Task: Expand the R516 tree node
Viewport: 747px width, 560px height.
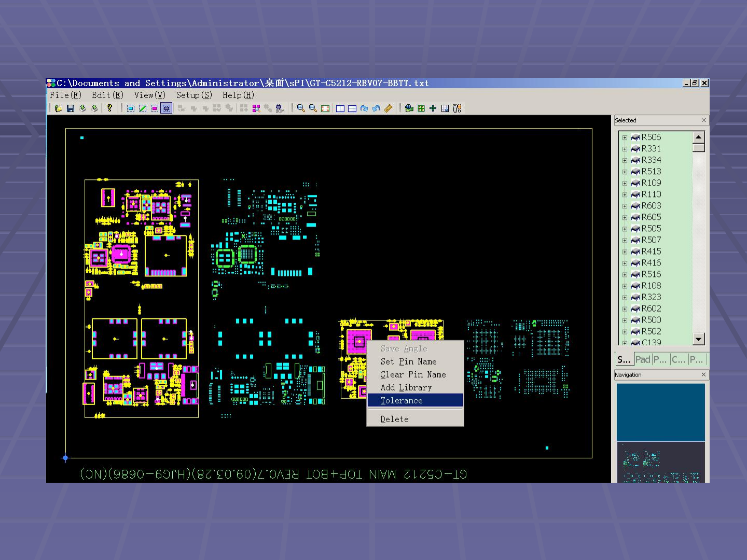Action: (x=625, y=274)
